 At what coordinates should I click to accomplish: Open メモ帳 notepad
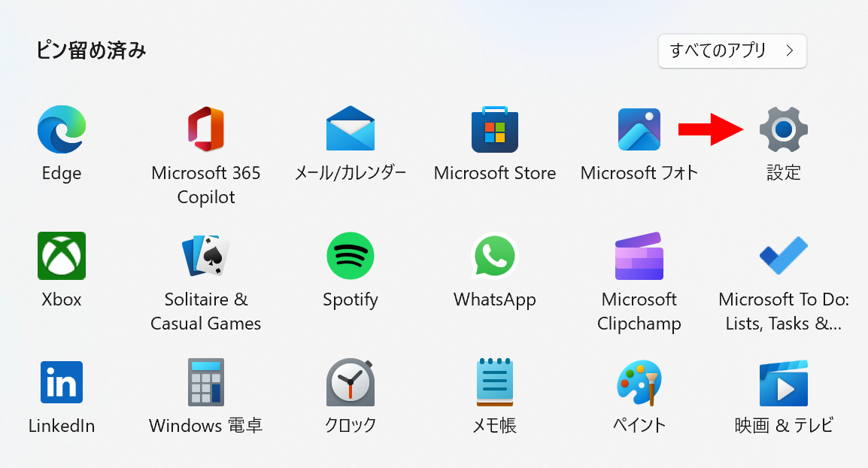pos(495,382)
